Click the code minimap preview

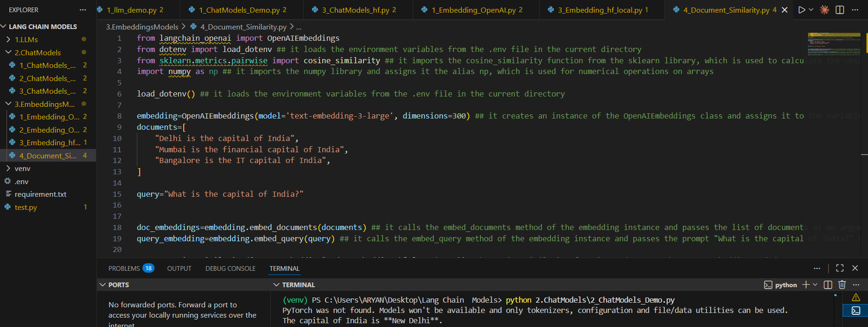coord(834,45)
